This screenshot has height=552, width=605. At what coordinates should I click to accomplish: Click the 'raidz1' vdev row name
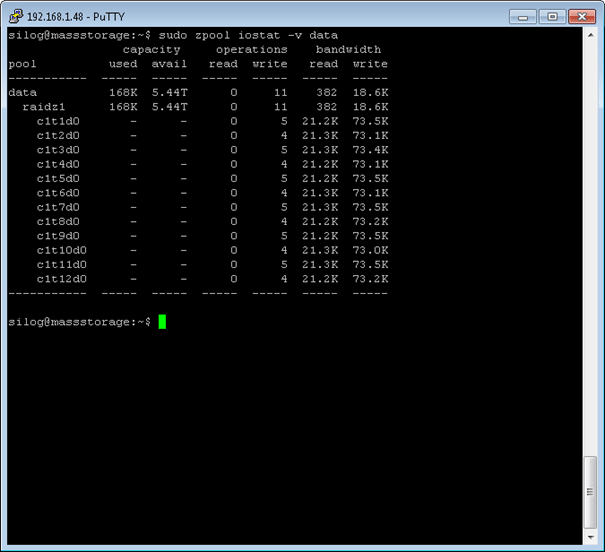(44, 107)
